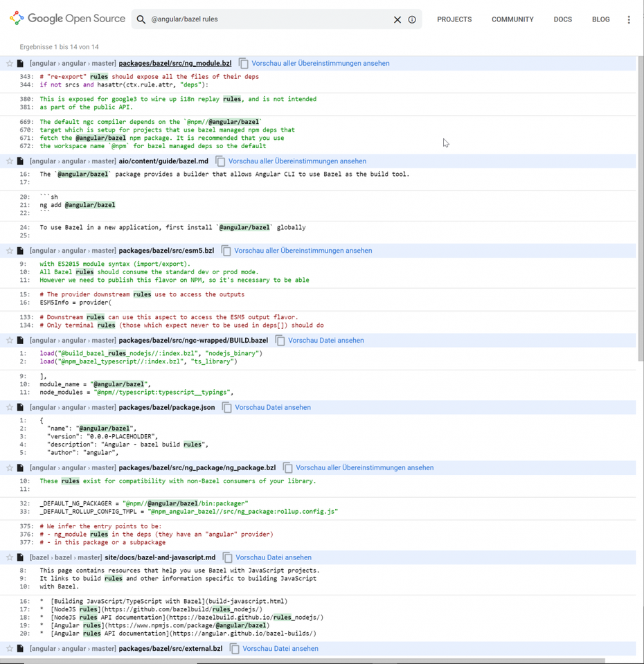Click line 19 Angular rules npmjs link text
644x664 pixels.
[x=160, y=625]
